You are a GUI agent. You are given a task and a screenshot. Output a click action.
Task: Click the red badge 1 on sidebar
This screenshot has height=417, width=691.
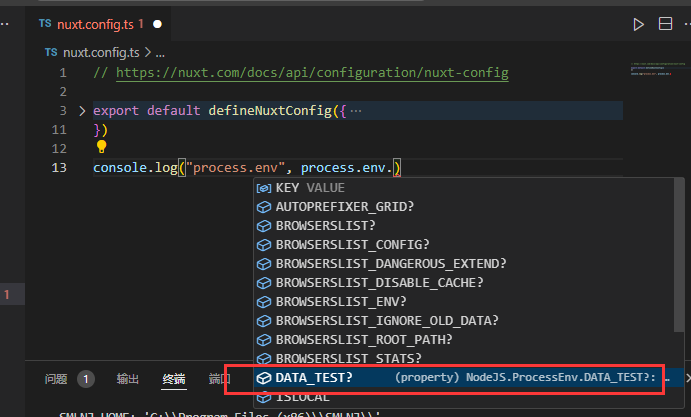tap(7, 294)
